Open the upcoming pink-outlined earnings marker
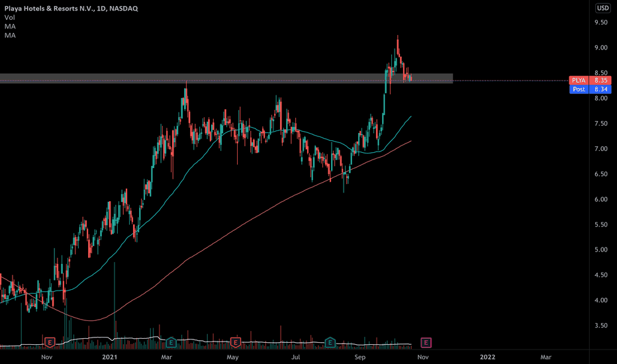 [x=426, y=342]
